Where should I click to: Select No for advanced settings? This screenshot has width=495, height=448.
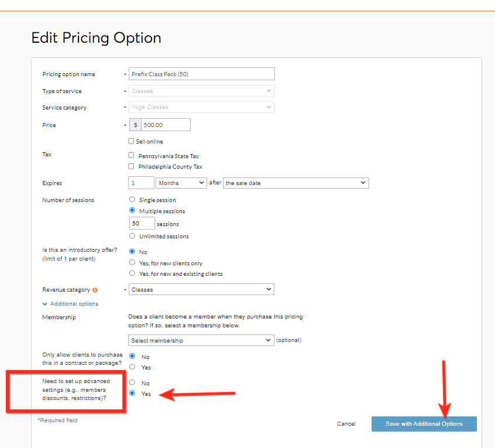132,382
